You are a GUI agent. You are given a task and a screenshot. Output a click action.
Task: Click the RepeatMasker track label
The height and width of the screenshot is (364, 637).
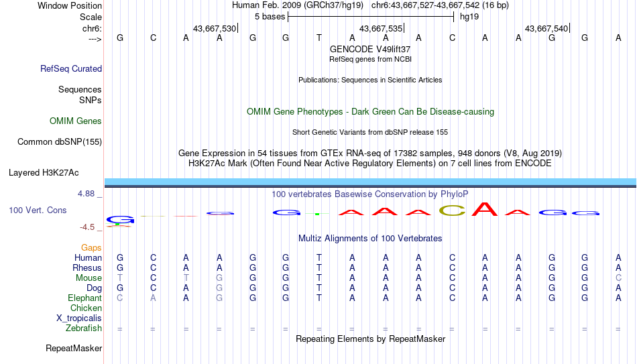click(74, 348)
